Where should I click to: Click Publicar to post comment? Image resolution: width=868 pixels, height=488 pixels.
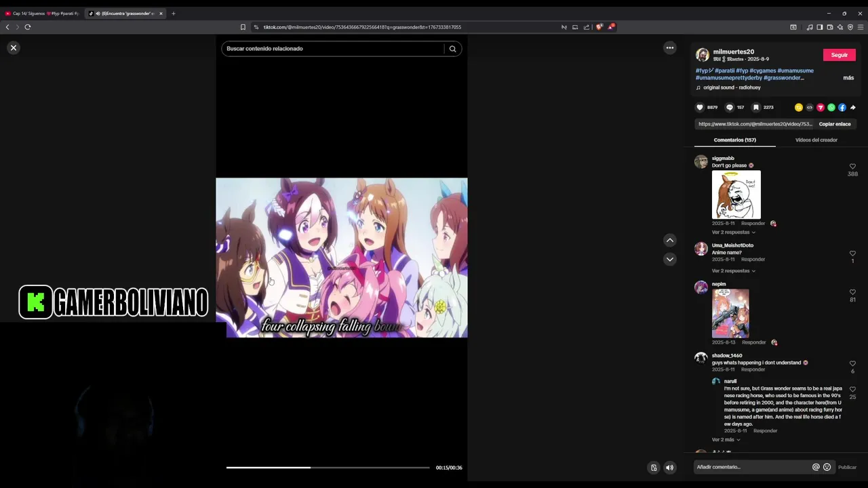click(847, 467)
